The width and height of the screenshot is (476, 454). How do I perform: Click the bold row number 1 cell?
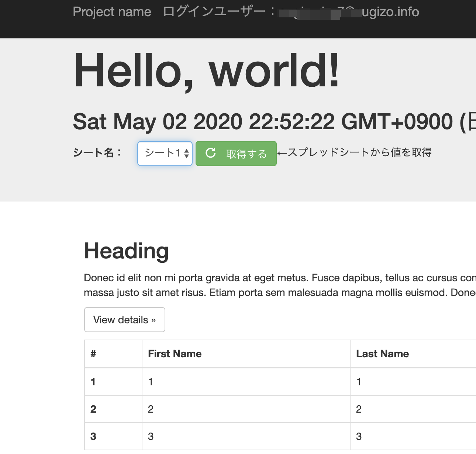click(93, 382)
